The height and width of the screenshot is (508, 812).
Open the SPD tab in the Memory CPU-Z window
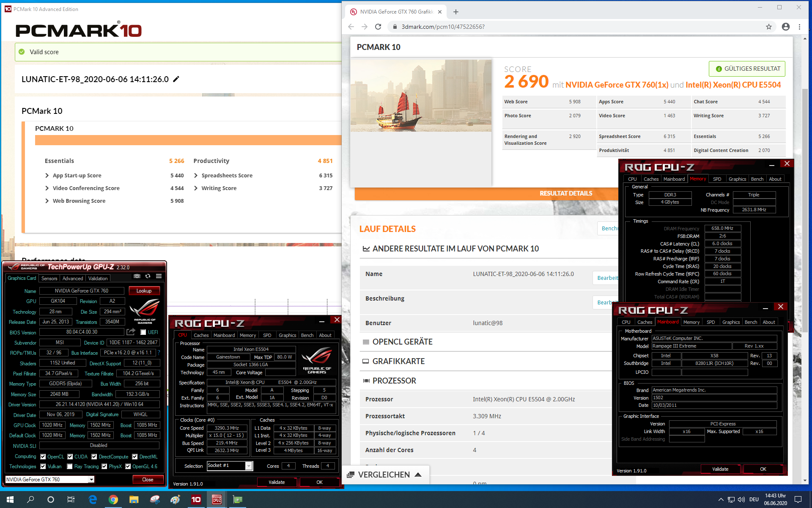(717, 179)
